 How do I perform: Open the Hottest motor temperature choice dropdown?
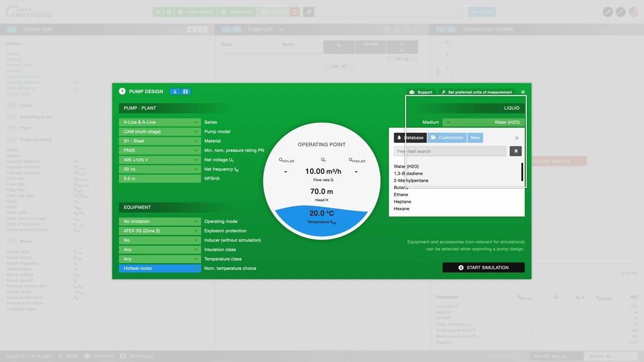point(160,268)
